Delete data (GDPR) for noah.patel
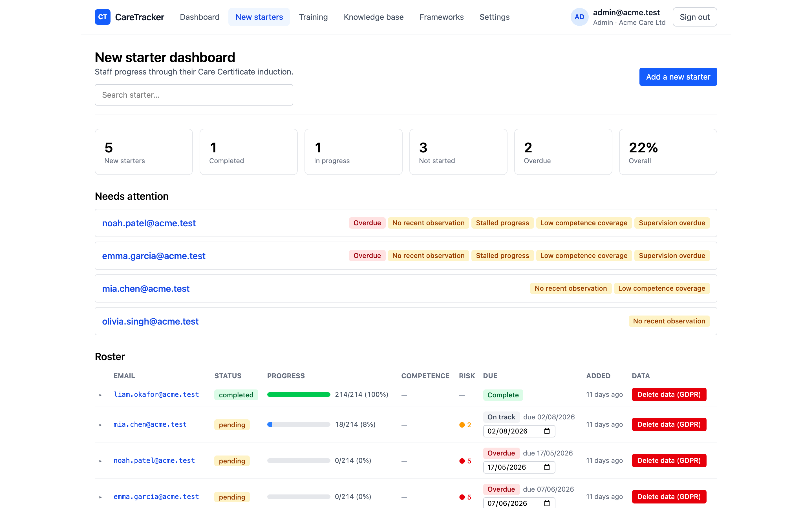Viewport: 812px width, 508px height. point(669,460)
